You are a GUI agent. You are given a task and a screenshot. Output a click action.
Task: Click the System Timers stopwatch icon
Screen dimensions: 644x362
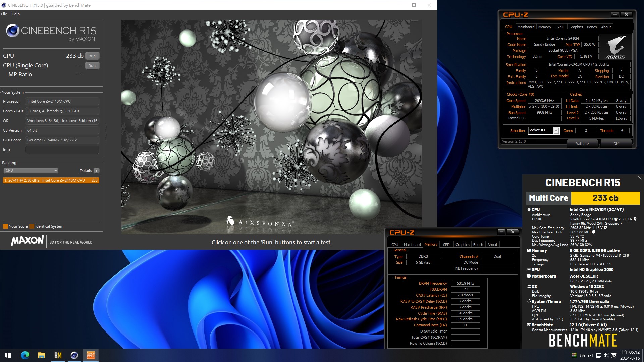(529, 301)
